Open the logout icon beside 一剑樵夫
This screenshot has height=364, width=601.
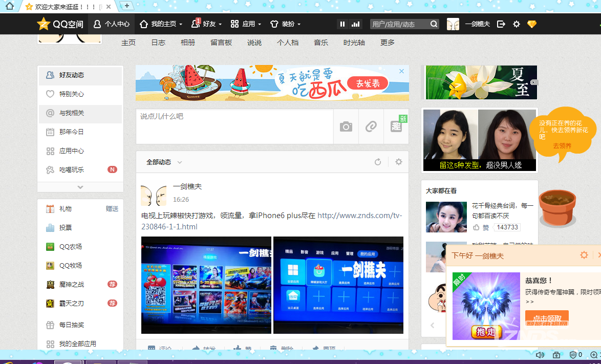(501, 24)
